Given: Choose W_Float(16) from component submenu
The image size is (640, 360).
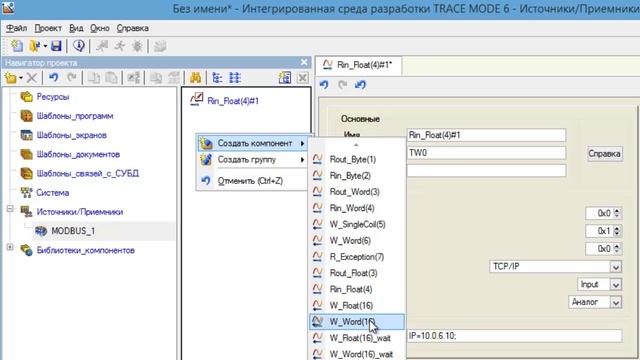Looking at the screenshot, I should tap(357, 306).
